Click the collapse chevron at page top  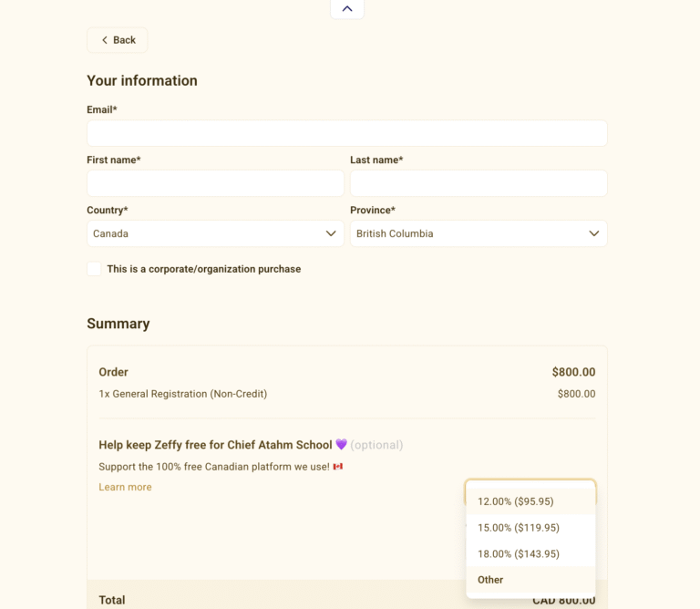[347, 9]
